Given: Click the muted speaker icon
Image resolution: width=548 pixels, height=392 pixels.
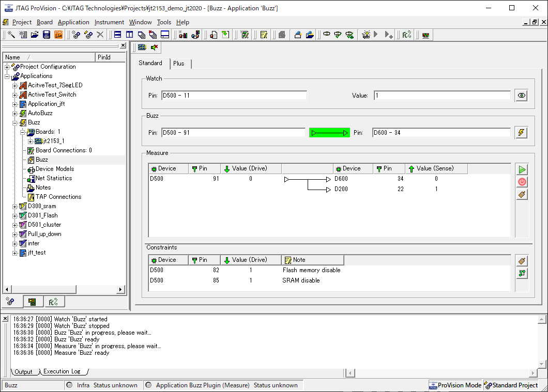Looking at the screenshot, I should coord(154,48).
